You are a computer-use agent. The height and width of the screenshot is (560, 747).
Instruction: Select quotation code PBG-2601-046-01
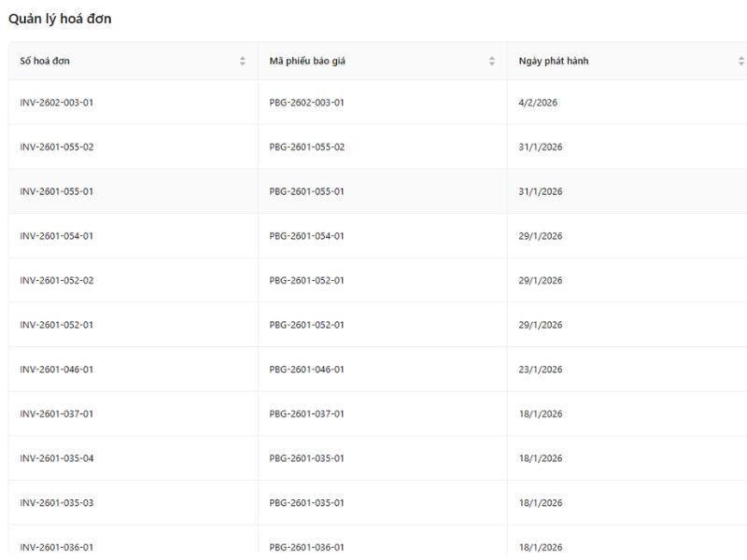[x=307, y=370]
